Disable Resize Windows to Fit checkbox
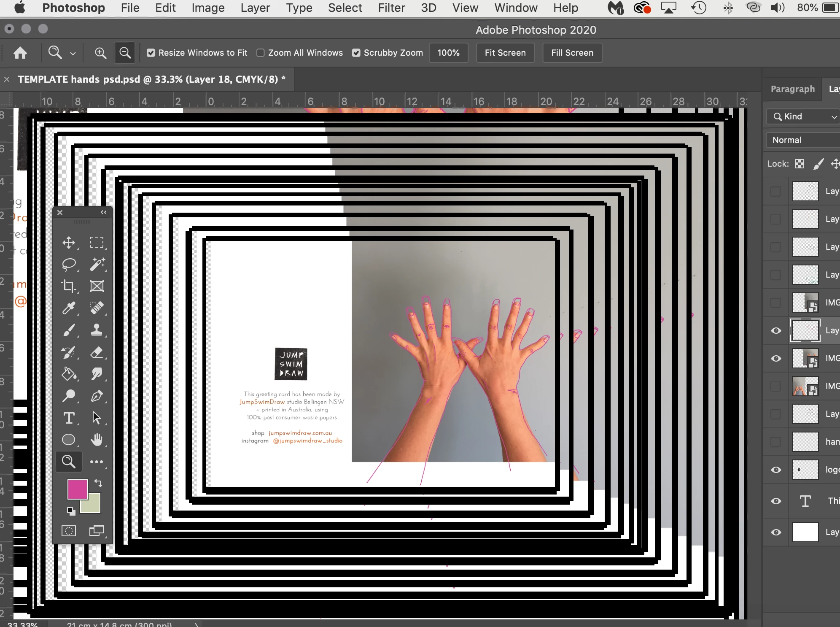The width and height of the screenshot is (840, 627). click(x=151, y=53)
